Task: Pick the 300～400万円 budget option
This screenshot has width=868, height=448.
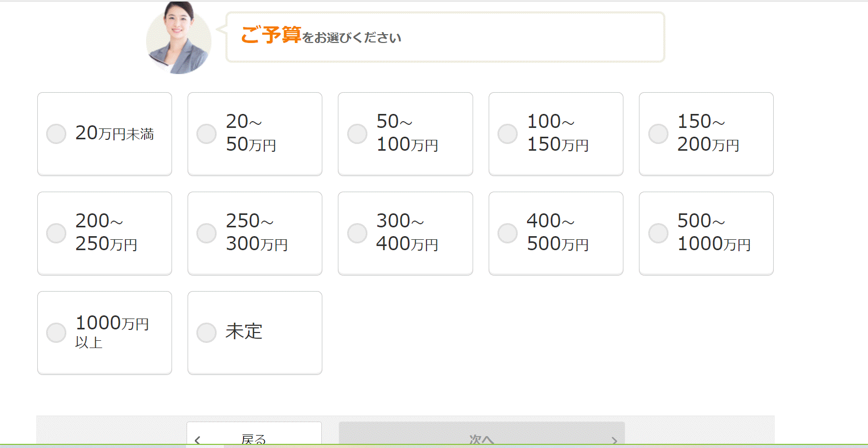Action: click(405, 234)
